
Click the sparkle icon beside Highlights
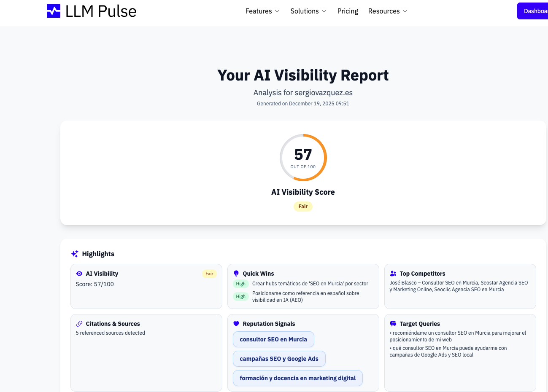tap(75, 254)
